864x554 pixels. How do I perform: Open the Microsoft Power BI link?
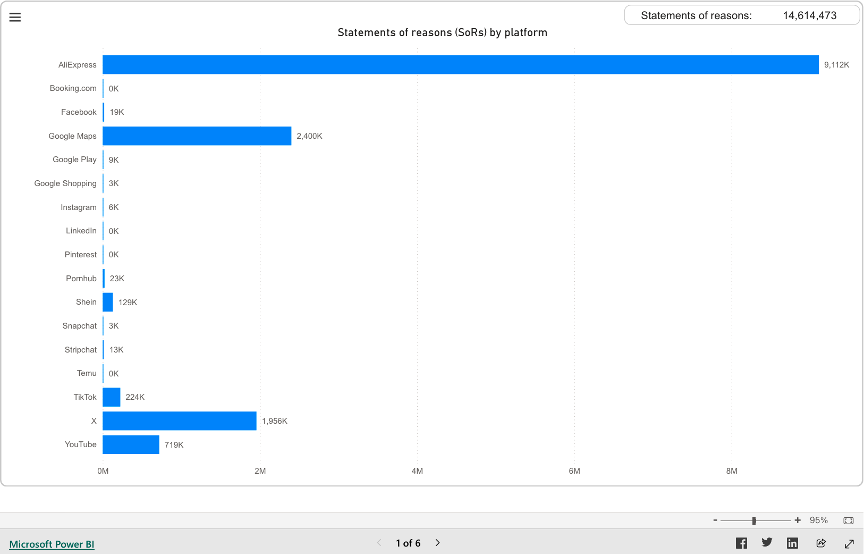pos(52,544)
